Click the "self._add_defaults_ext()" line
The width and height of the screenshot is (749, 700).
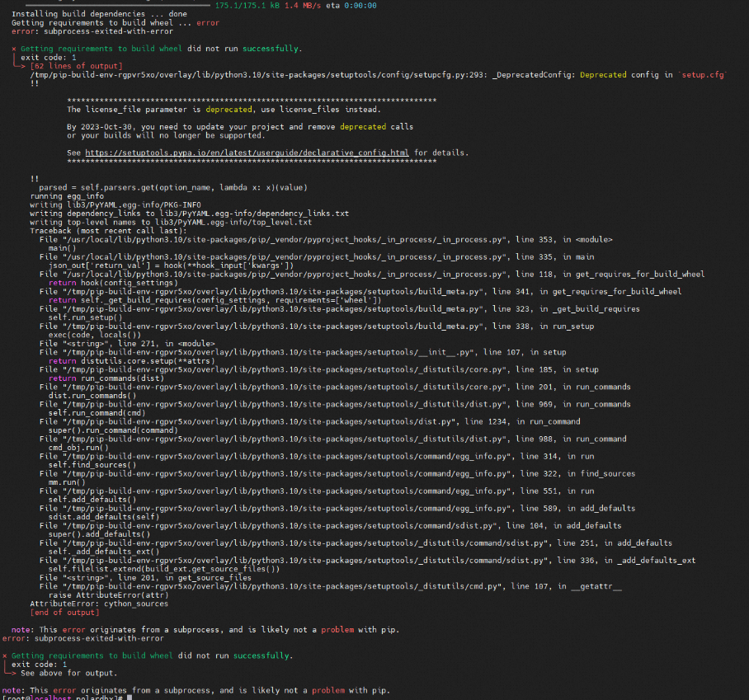pyautogui.click(x=104, y=552)
